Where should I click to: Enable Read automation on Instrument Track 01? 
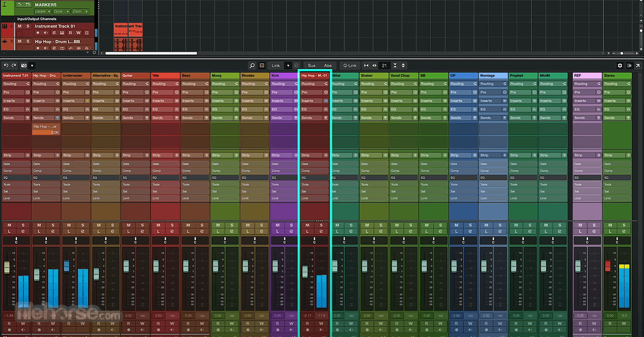70,33
